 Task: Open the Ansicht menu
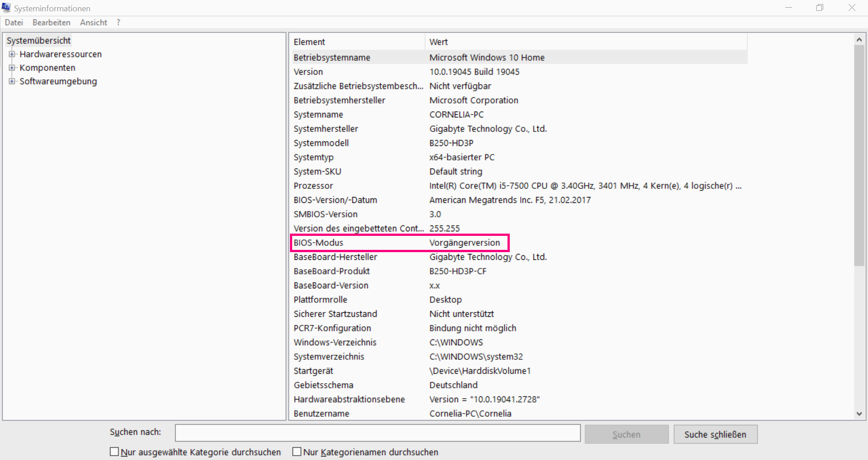coord(94,23)
